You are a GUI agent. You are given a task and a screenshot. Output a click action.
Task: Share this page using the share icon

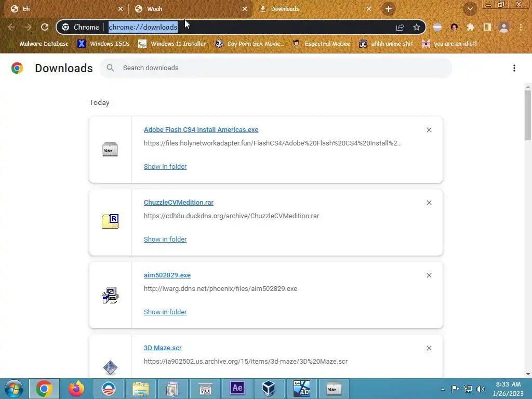pos(400,27)
